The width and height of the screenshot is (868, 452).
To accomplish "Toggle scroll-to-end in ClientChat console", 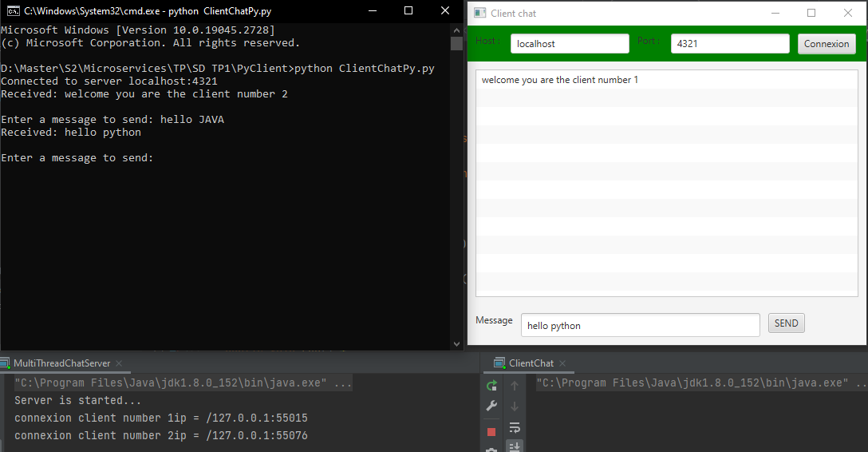I will pos(515,446).
